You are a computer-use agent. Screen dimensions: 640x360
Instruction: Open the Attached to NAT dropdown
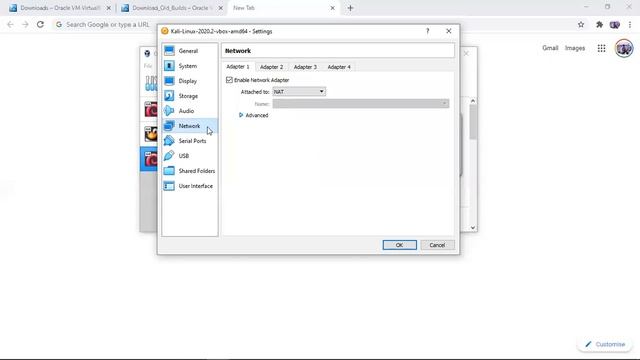(299, 91)
